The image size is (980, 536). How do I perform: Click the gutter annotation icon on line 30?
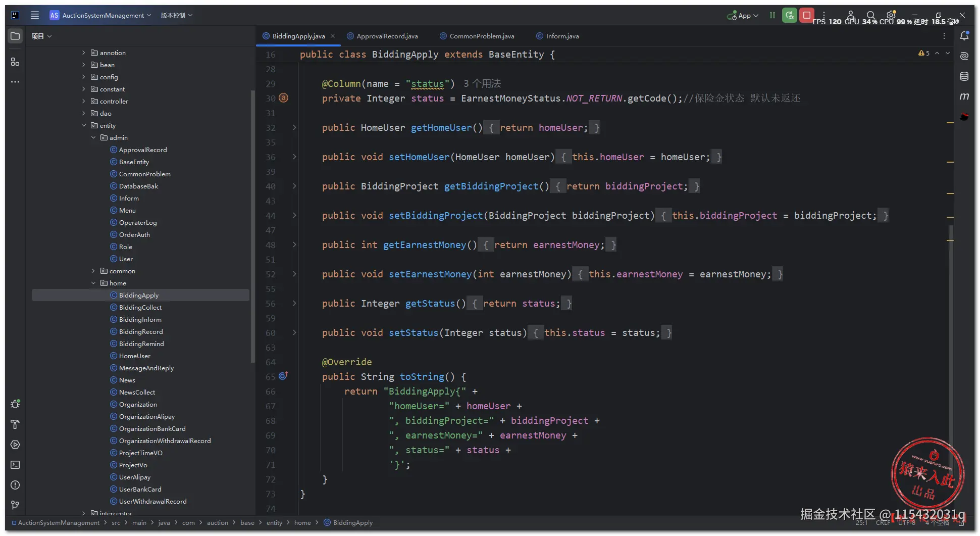(x=284, y=98)
